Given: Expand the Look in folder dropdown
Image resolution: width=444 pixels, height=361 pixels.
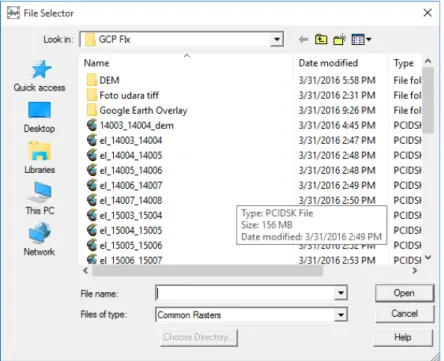Looking at the screenshot, I should point(276,39).
